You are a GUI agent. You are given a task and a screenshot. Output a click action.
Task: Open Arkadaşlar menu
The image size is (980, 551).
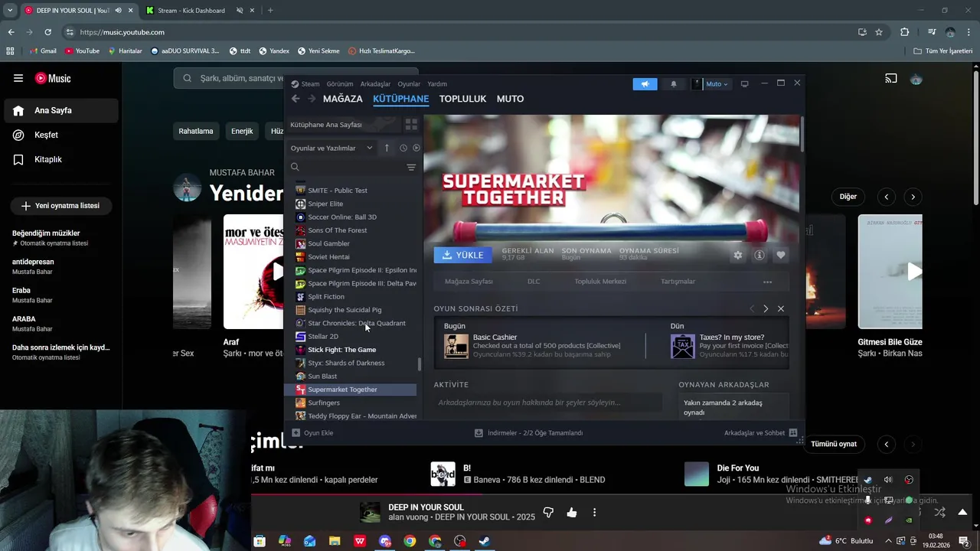375,84
